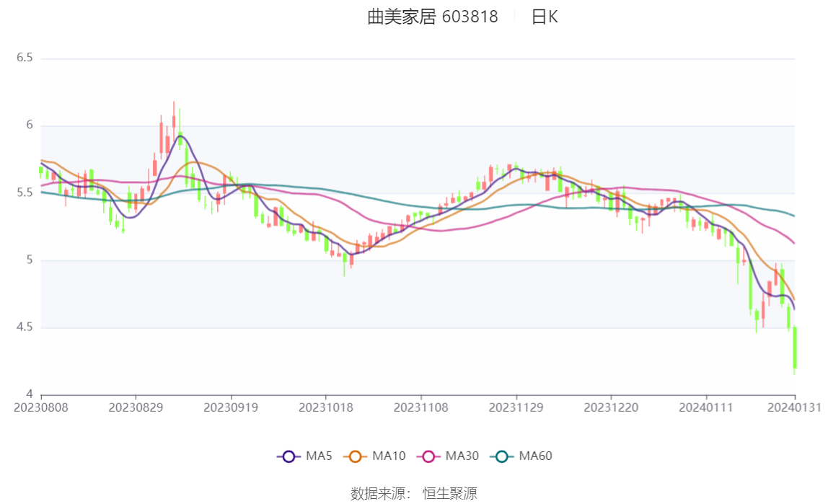Viewport: 828px width, 504px height.
Task: Click the 20230919 date label
Action: [231, 408]
